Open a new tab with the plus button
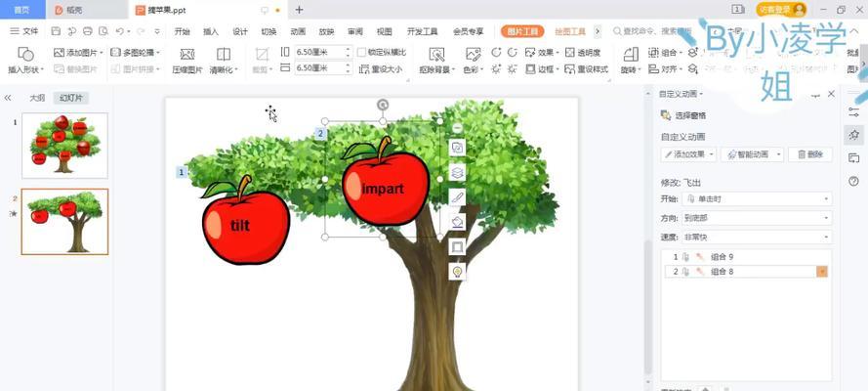868x391 pixels. [299, 10]
